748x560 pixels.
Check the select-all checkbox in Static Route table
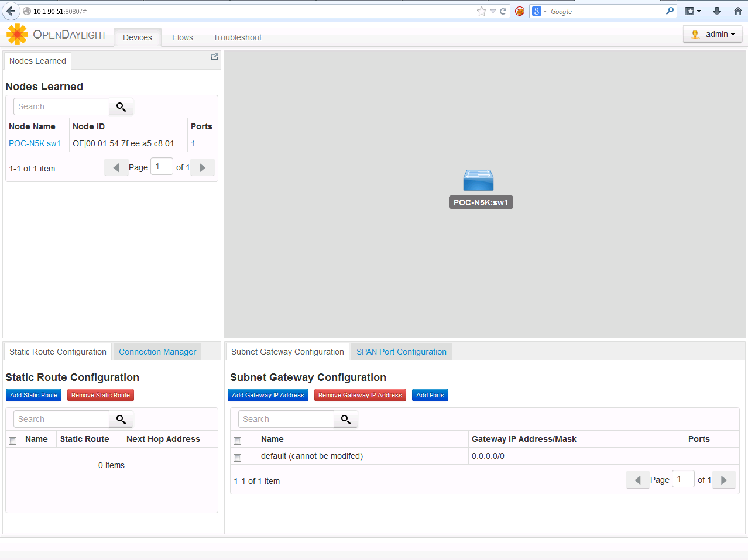pyautogui.click(x=12, y=440)
